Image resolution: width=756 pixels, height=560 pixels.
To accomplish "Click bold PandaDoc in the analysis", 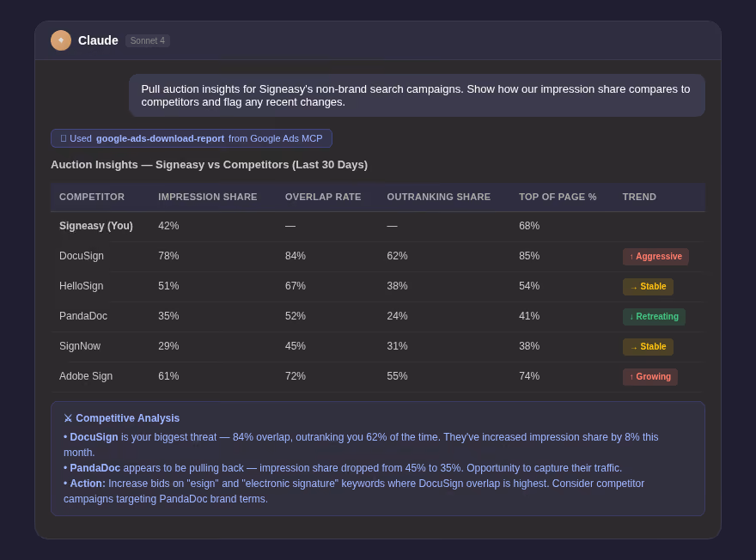I will click(95, 468).
